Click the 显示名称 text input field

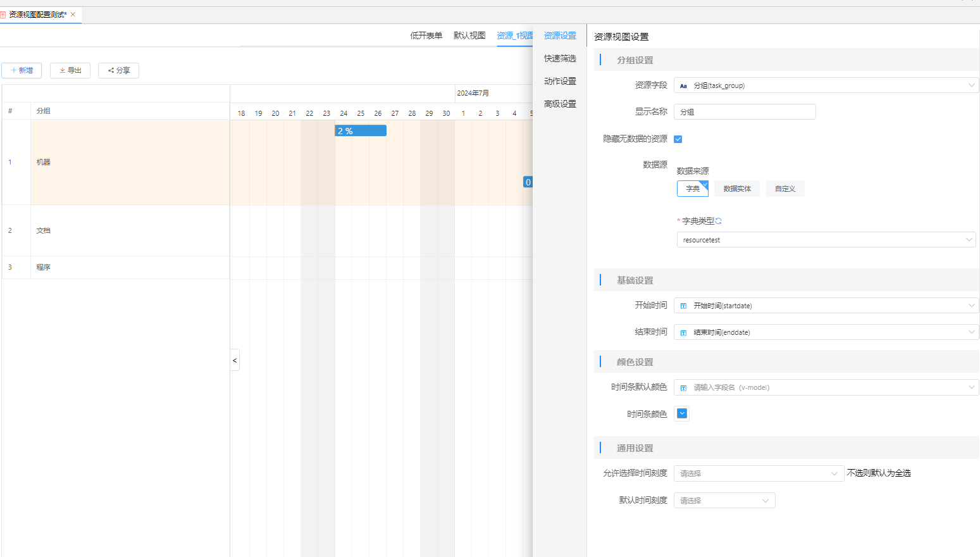(745, 112)
